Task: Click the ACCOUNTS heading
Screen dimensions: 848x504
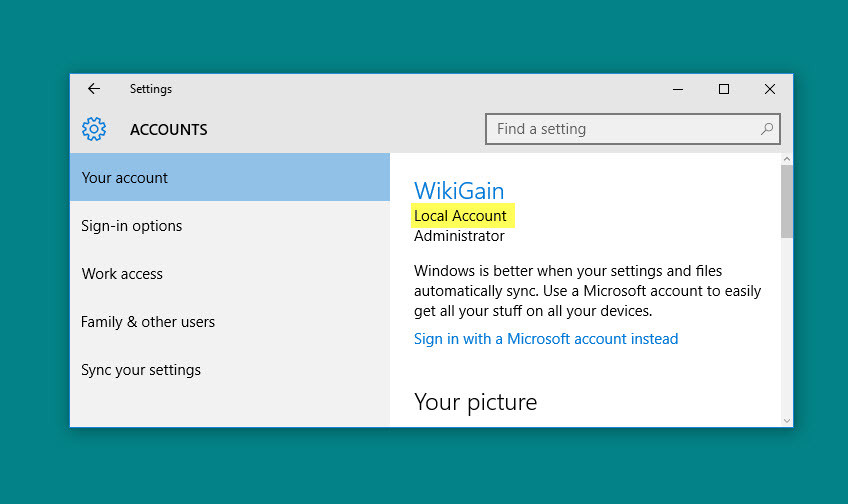Action: pyautogui.click(x=169, y=130)
